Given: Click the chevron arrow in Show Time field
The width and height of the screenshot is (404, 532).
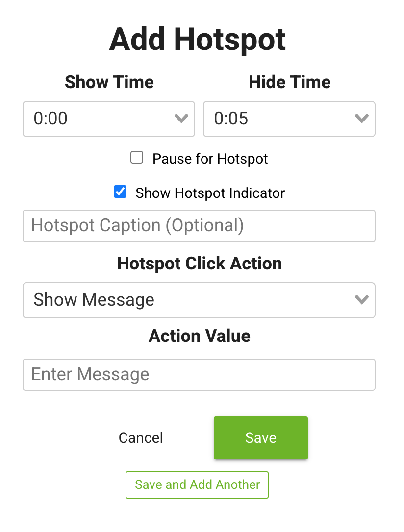Looking at the screenshot, I should (181, 119).
